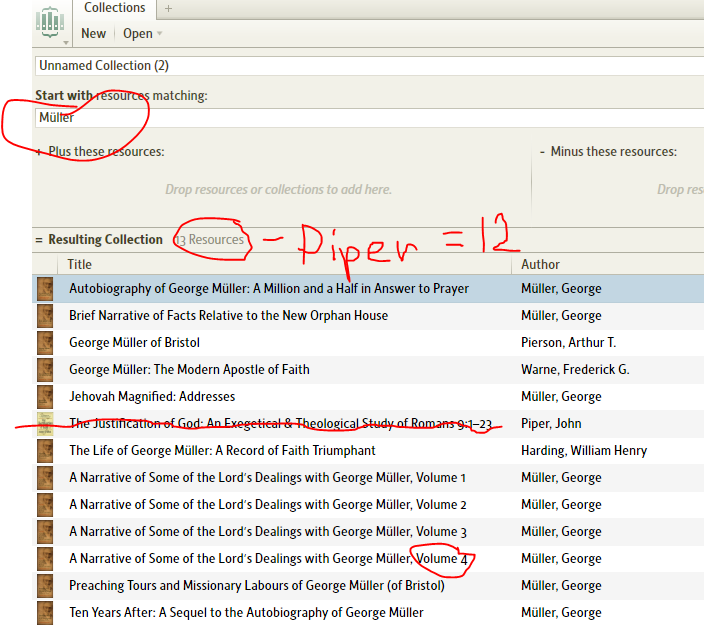
Task: Open the Open collections dropdown
Action: click(x=142, y=34)
